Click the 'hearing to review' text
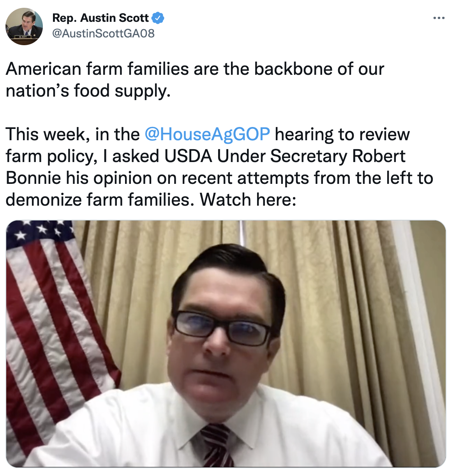This screenshot has width=455, height=476. point(342,135)
